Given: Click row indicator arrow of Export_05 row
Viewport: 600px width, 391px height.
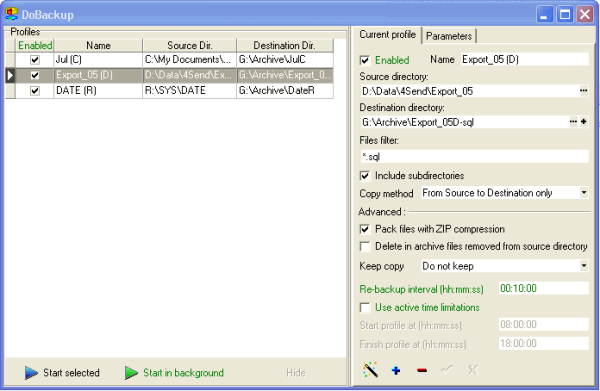Looking at the screenshot, I should (10, 75).
